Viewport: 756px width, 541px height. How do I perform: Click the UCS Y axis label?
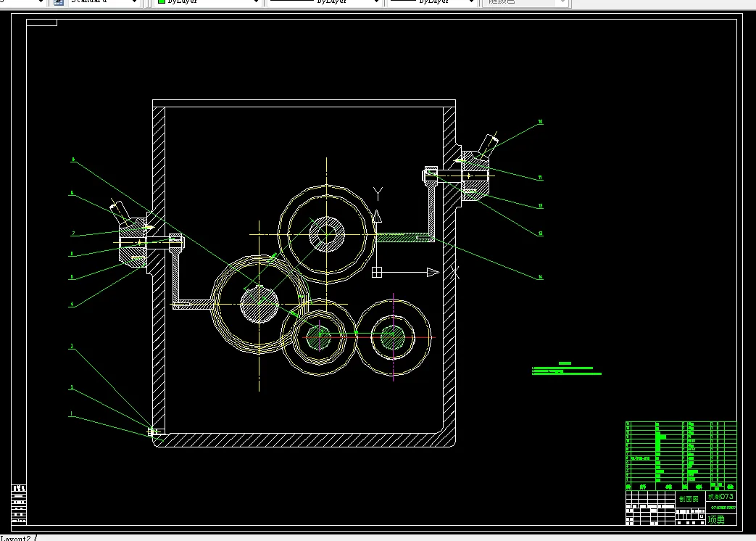click(x=378, y=194)
